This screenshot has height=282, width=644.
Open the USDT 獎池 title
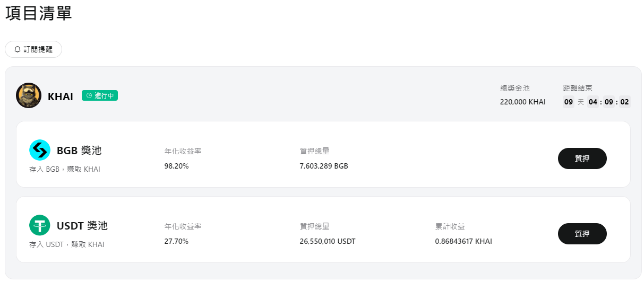click(82, 226)
